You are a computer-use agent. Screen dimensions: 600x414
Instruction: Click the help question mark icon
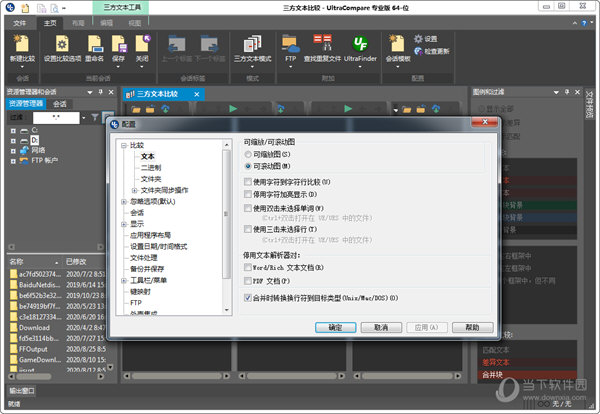tap(584, 23)
